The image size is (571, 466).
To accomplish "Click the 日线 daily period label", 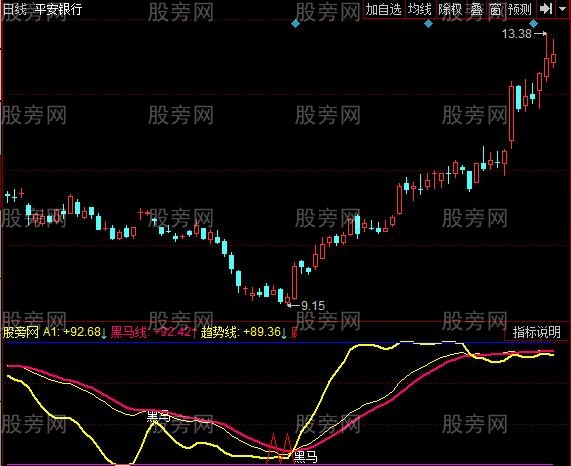I will [15, 9].
